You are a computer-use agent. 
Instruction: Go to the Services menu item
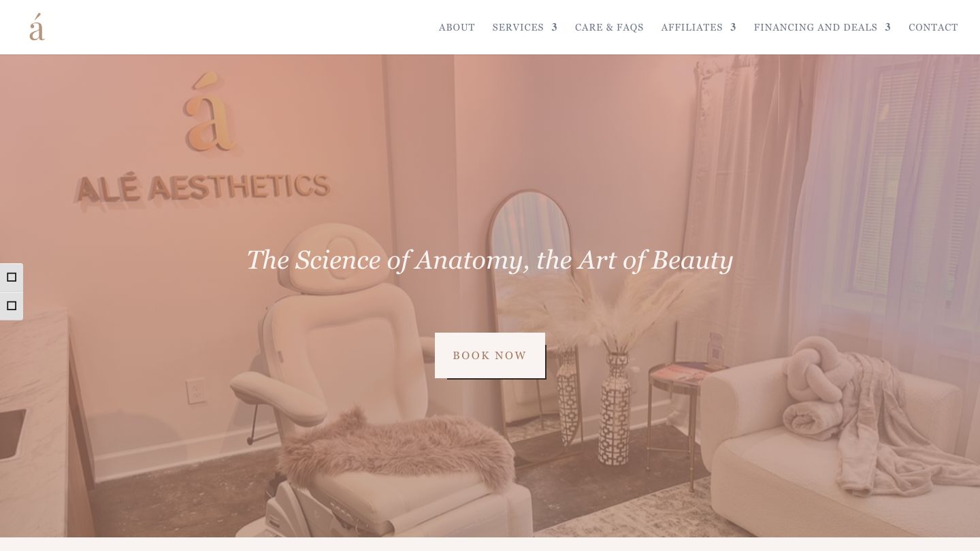pos(518,27)
